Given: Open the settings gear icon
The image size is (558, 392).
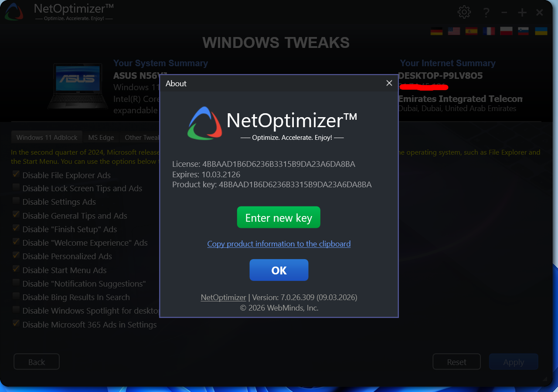Looking at the screenshot, I should [x=464, y=12].
